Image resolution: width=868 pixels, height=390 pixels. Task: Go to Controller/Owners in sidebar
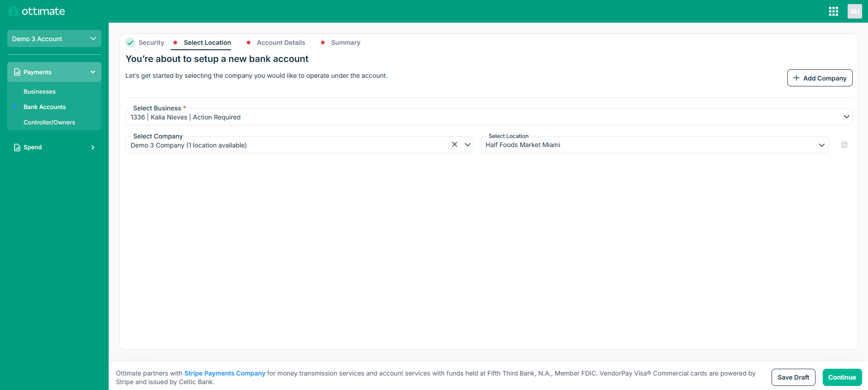coord(49,122)
